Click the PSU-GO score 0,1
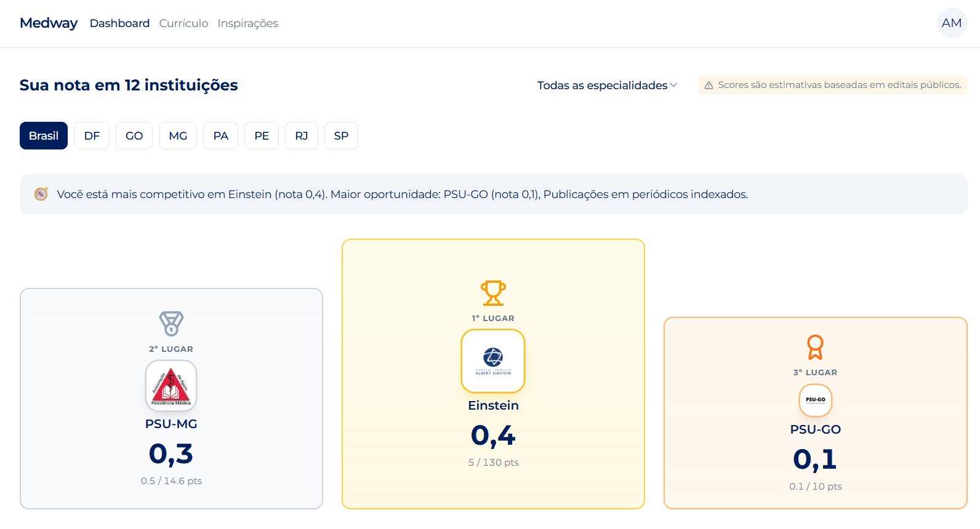 [815, 459]
